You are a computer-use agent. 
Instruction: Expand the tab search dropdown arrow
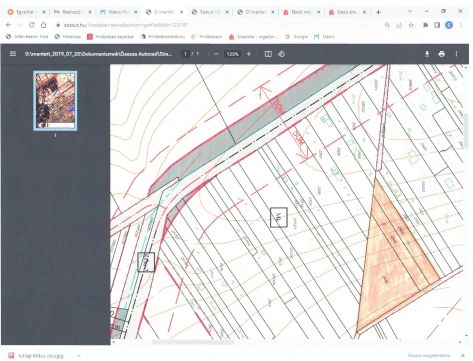coord(410,11)
